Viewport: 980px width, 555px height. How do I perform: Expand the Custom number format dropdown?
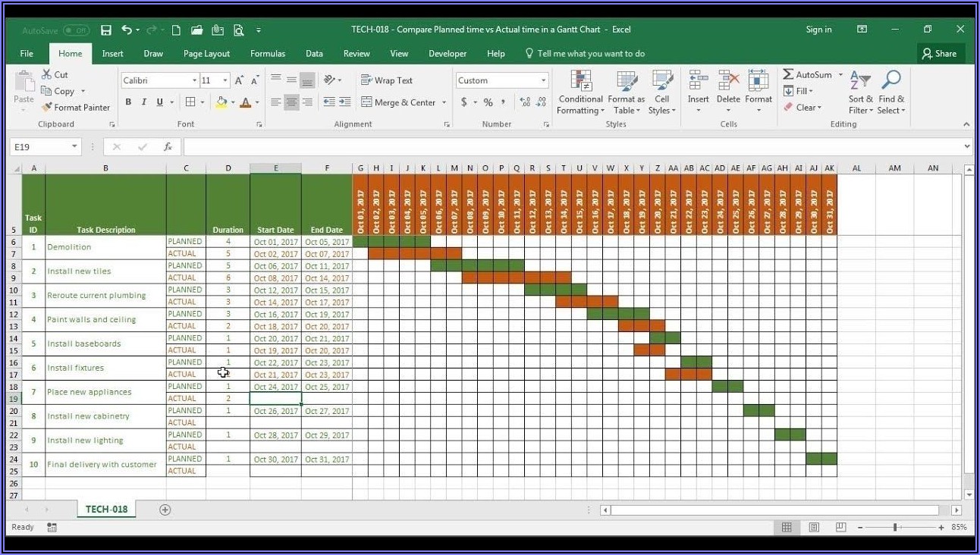[543, 80]
